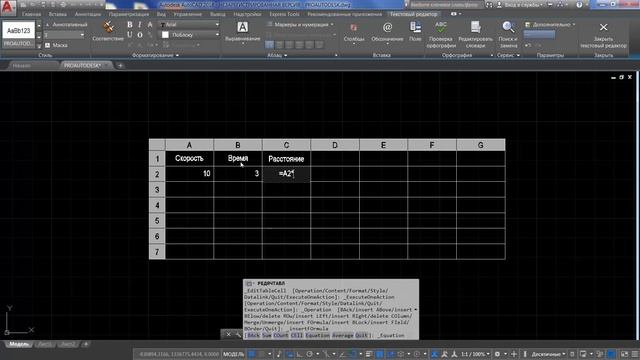Open Редактировать словари dictionaries
Viewport: 640px width, 360px height.
[476, 35]
